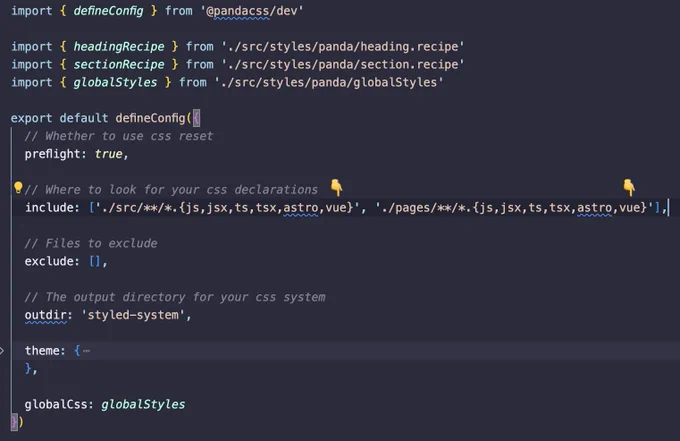Click the exclude property key

click(x=49, y=261)
